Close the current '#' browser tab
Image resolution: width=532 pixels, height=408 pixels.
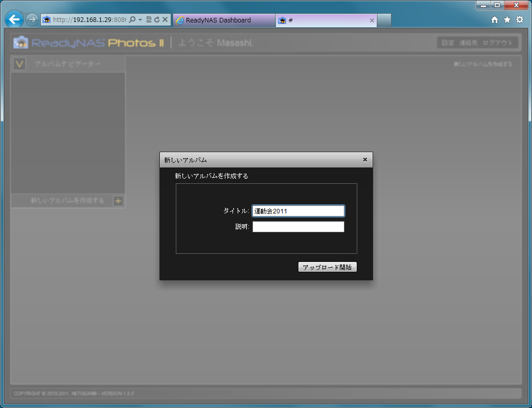tap(372, 20)
